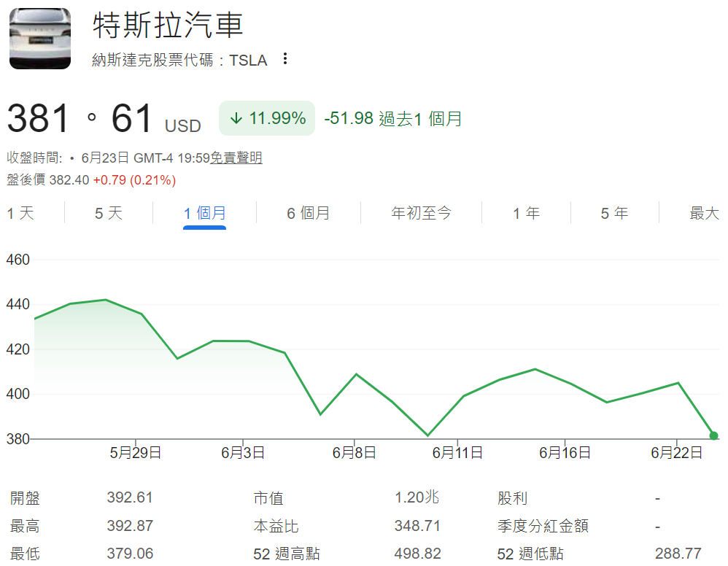728x566 pixels.
Task: Switch to the 1 年 chart range
Action: click(526, 213)
